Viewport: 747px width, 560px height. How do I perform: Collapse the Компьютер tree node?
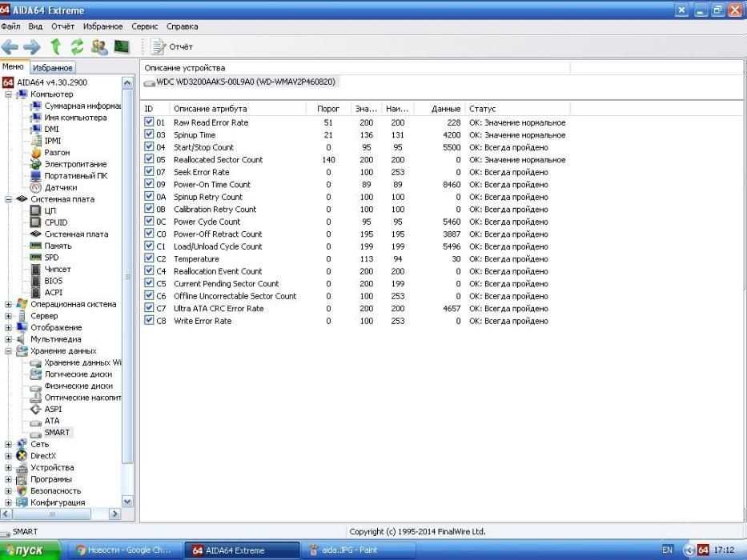(x=8, y=94)
